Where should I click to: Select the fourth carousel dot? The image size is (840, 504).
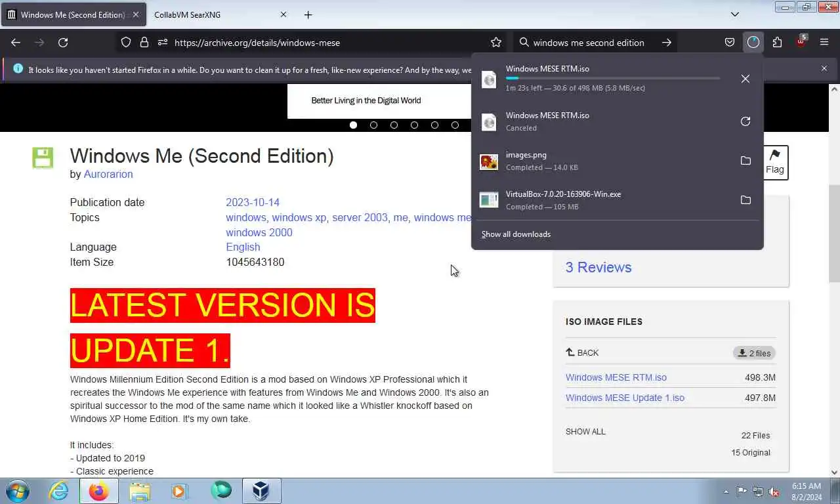(x=414, y=125)
